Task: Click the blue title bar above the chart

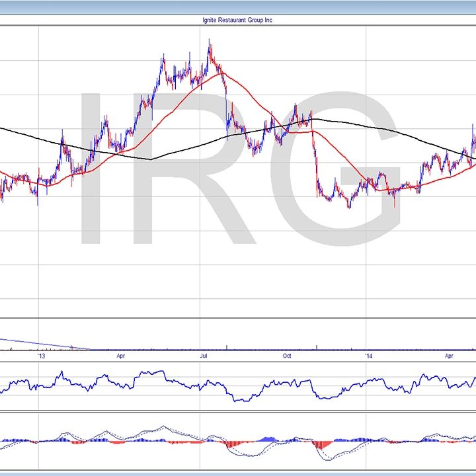Action: 238,5
